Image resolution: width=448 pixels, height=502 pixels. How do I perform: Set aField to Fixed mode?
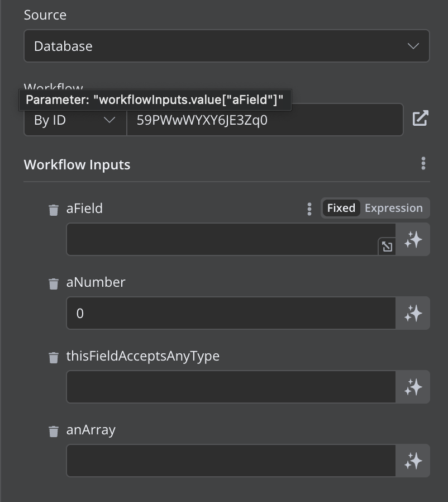341,208
